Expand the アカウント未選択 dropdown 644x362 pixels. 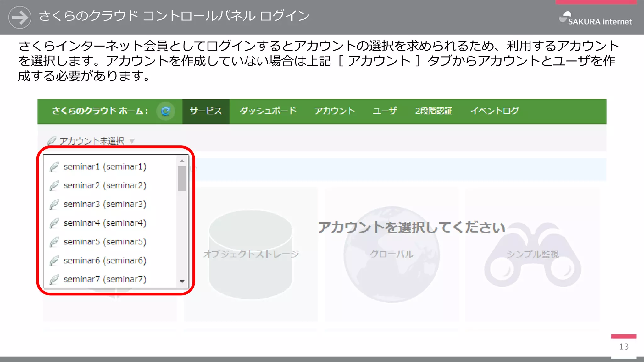pos(92,141)
